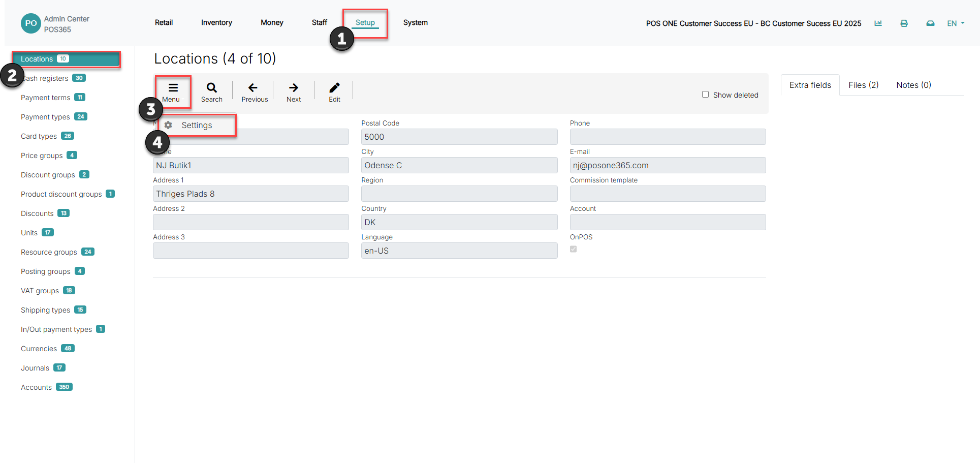Click the printer icon in header

coord(904,23)
